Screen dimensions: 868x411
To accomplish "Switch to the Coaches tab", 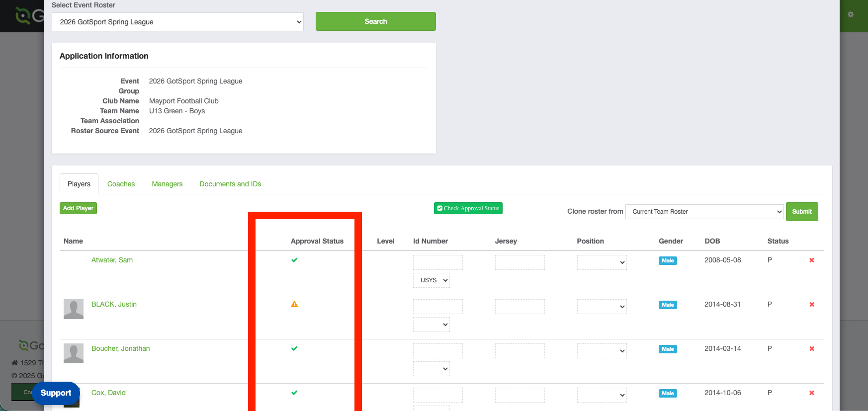I will tap(121, 184).
